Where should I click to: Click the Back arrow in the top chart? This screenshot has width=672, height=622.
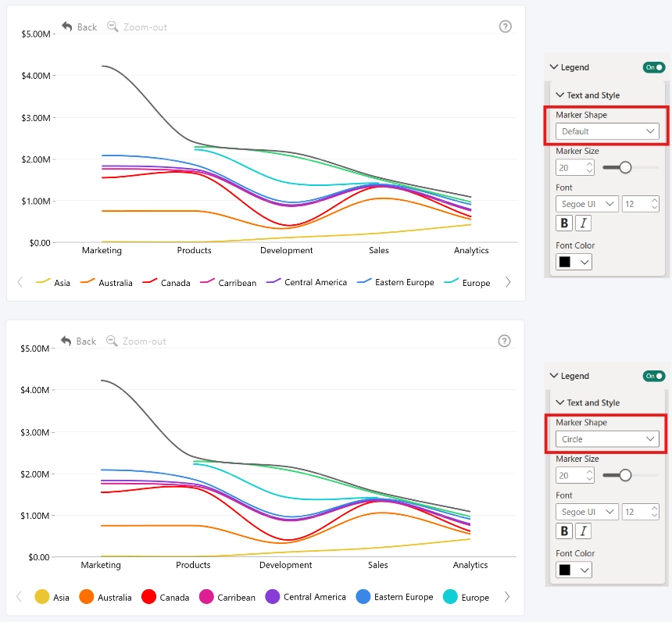point(67,27)
